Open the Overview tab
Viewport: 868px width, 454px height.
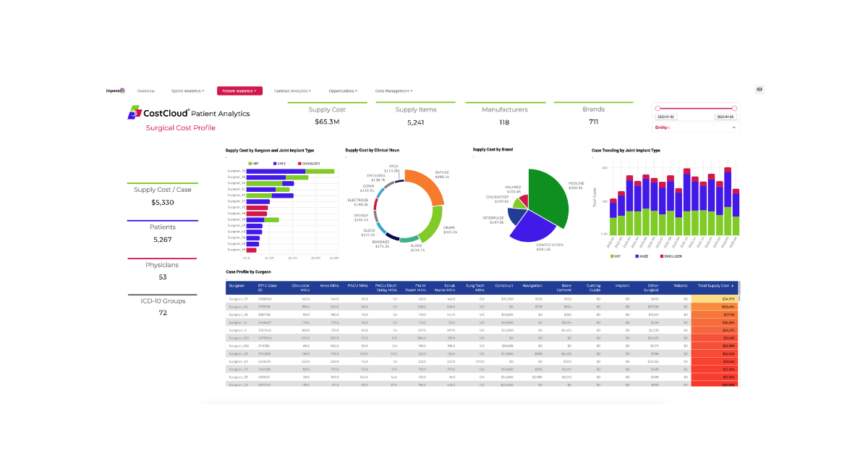tap(146, 91)
